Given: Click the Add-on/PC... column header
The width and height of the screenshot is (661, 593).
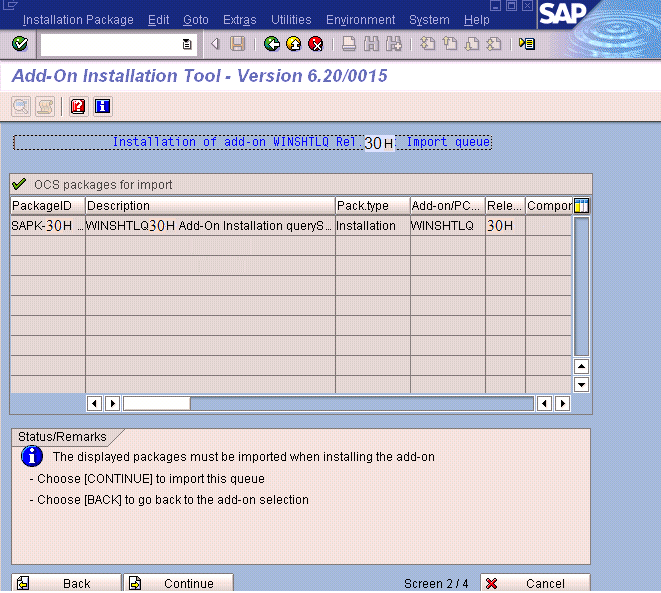Looking at the screenshot, I should coord(448,206).
